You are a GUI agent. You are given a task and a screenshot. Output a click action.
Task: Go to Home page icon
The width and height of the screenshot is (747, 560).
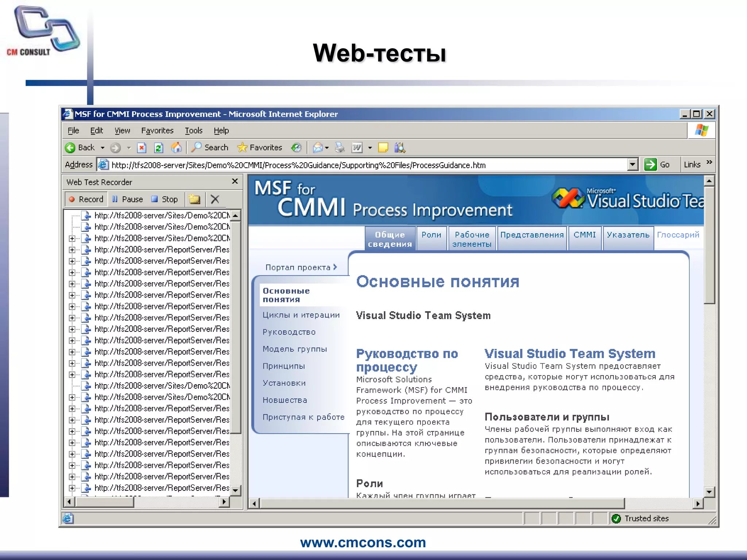(x=176, y=148)
